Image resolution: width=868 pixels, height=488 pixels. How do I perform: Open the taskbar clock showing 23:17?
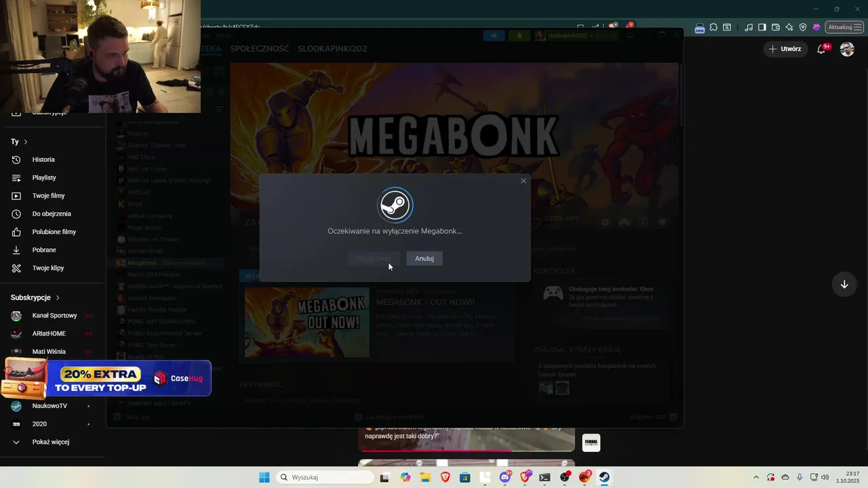848,477
